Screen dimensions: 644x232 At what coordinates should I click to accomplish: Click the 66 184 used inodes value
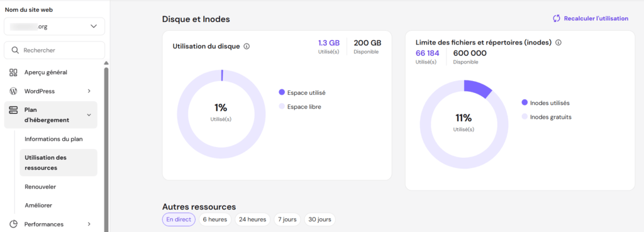(x=428, y=53)
